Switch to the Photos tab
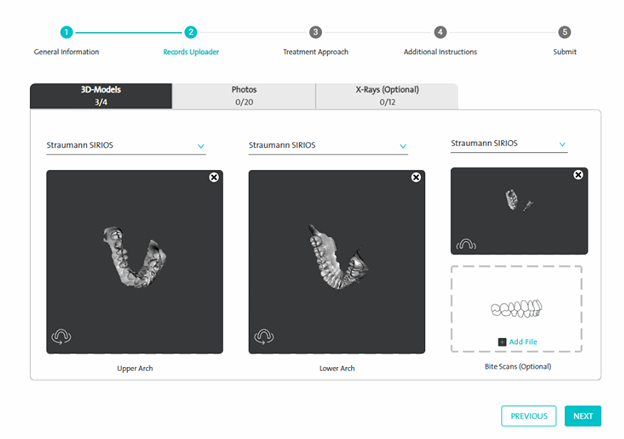624x439 pixels. tap(243, 95)
